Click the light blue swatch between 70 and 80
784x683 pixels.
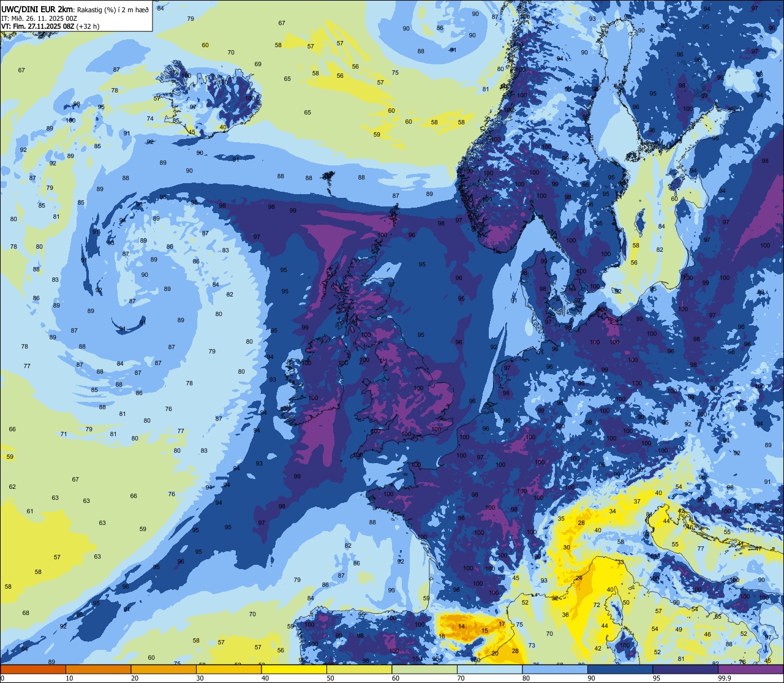pyautogui.click(x=489, y=669)
